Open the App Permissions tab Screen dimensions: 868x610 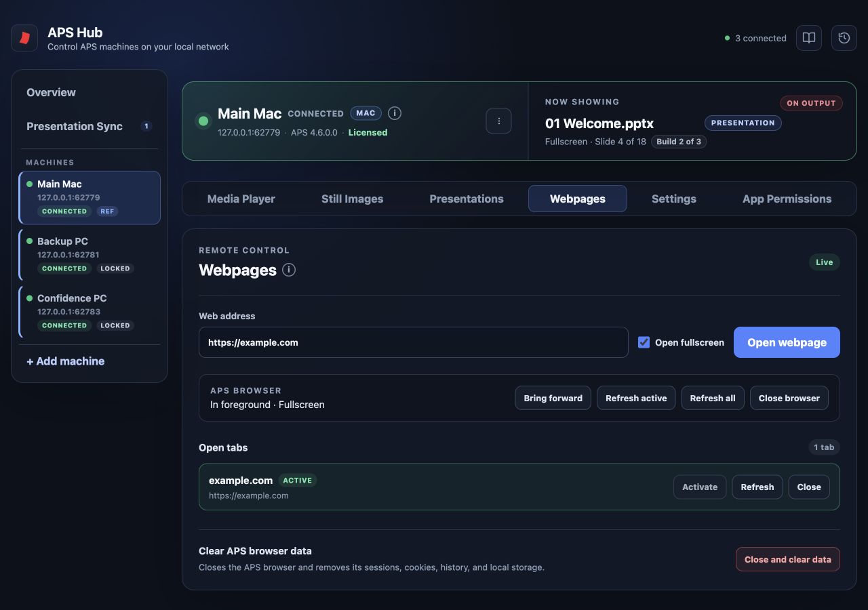[x=787, y=199]
